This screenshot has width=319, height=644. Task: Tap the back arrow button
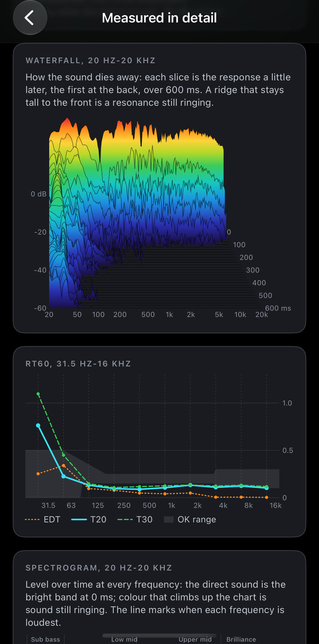pos(30,18)
